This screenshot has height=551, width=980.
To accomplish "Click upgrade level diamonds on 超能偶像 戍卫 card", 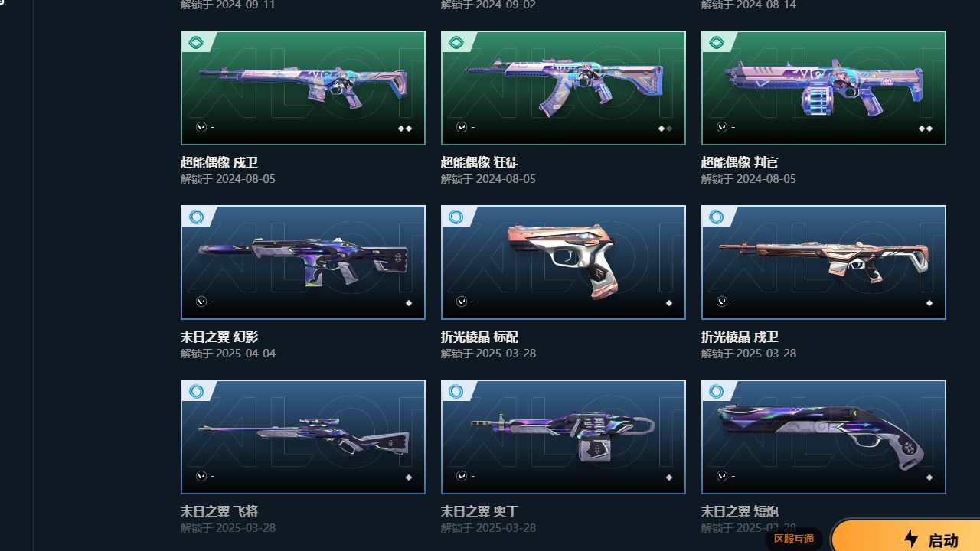I will tap(405, 129).
